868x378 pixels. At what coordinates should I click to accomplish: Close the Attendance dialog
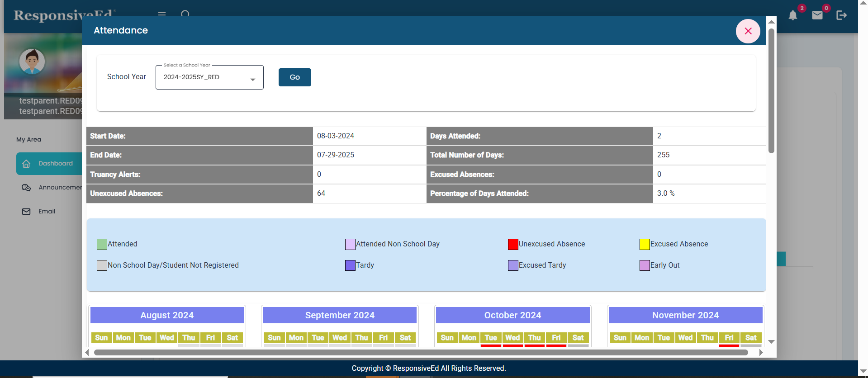coord(748,31)
